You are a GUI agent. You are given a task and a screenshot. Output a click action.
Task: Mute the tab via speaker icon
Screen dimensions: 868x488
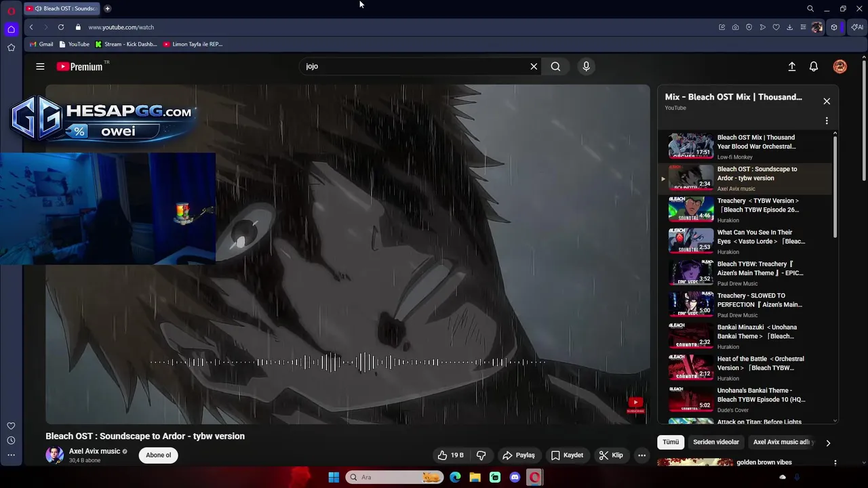tap(38, 9)
